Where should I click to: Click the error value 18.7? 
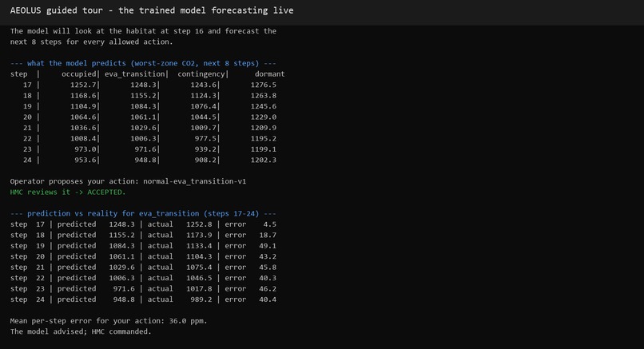click(x=268, y=235)
